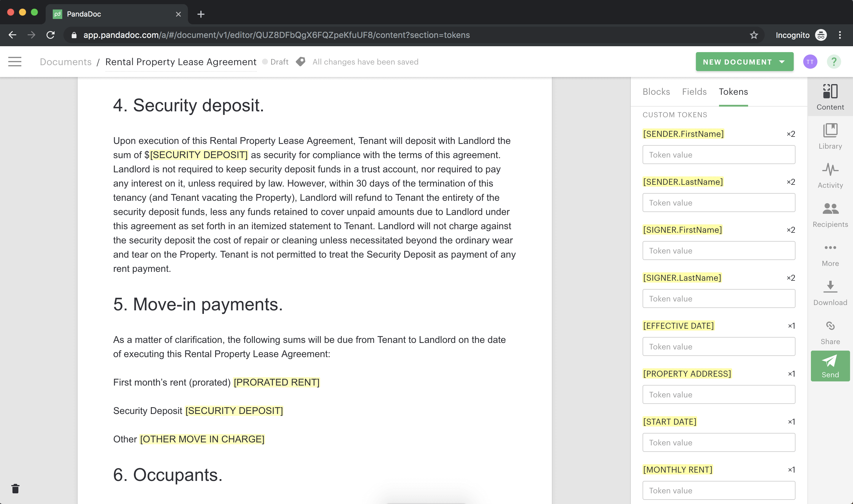Viewport: 853px width, 504px height.
Task: Switch to the Blocks tab
Action: 656,92
